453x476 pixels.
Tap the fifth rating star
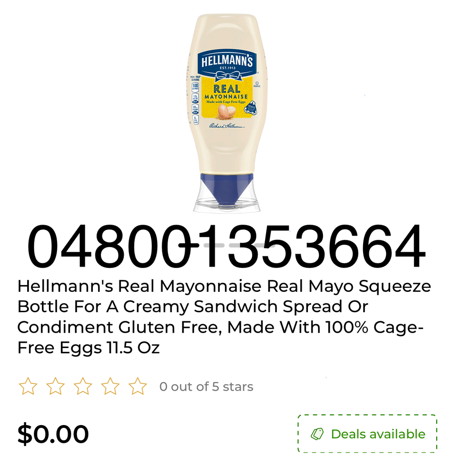[138, 386]
